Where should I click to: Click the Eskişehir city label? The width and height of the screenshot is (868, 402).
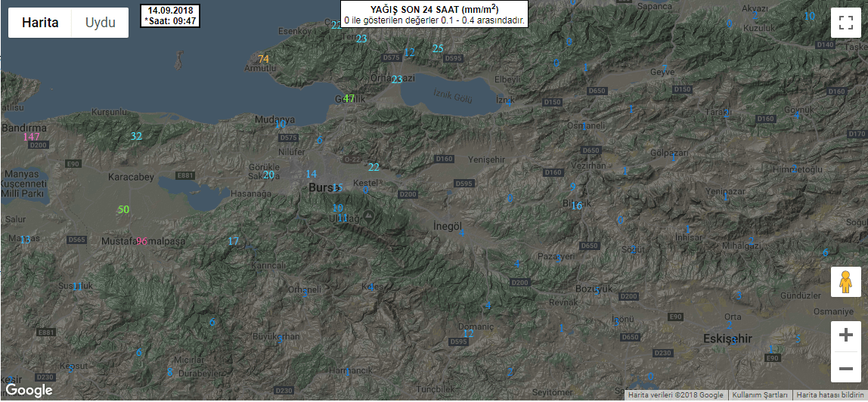(x=727, y=339)
